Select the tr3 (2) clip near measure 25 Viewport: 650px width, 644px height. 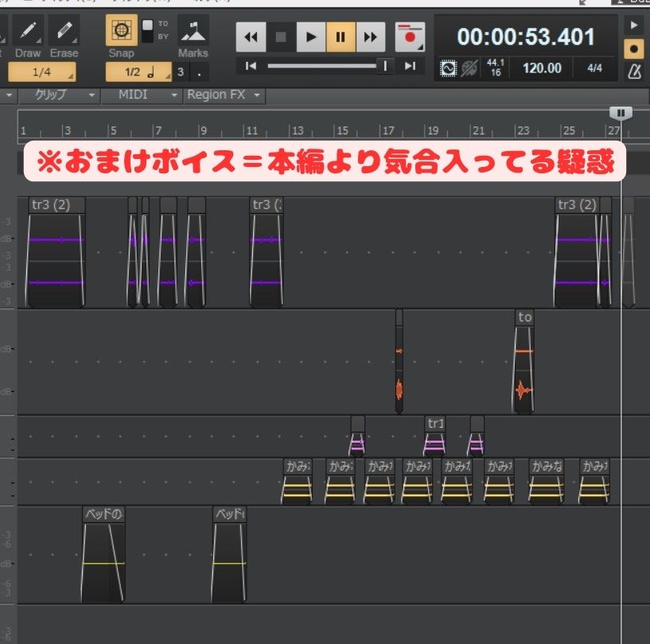[577, 252]
